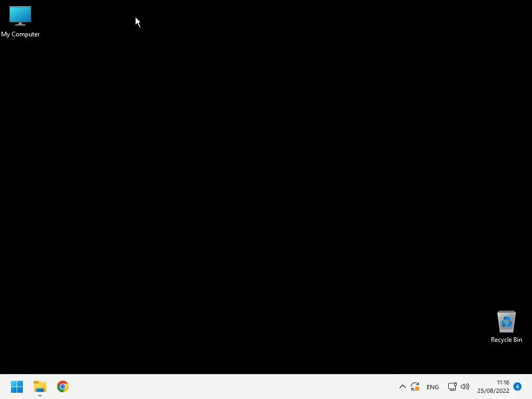Click the Recycle Bin label text

[x=506, y=340]
